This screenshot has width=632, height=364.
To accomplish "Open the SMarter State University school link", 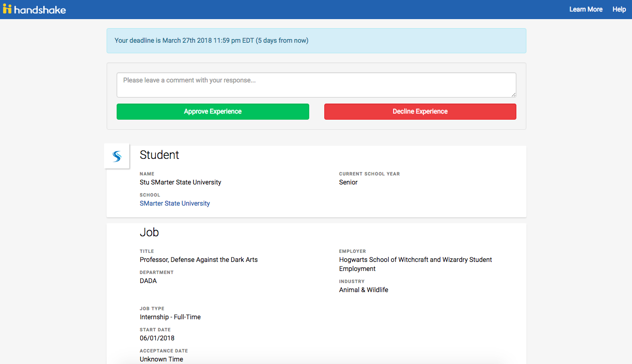I will coord(175,204).
